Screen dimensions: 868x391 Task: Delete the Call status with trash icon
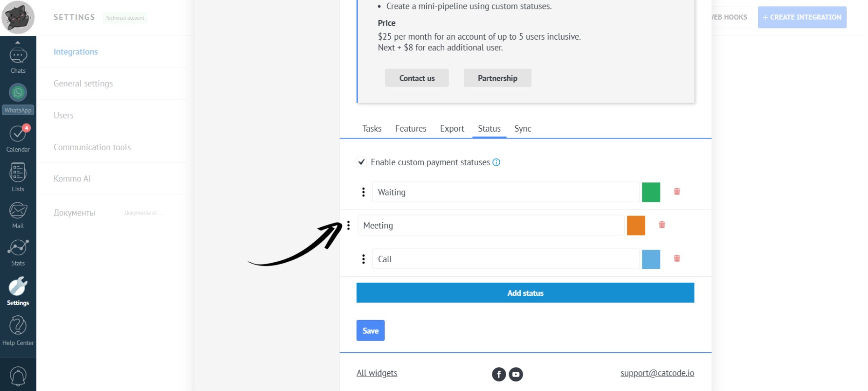pyautogui.click(x=677, y=258)
